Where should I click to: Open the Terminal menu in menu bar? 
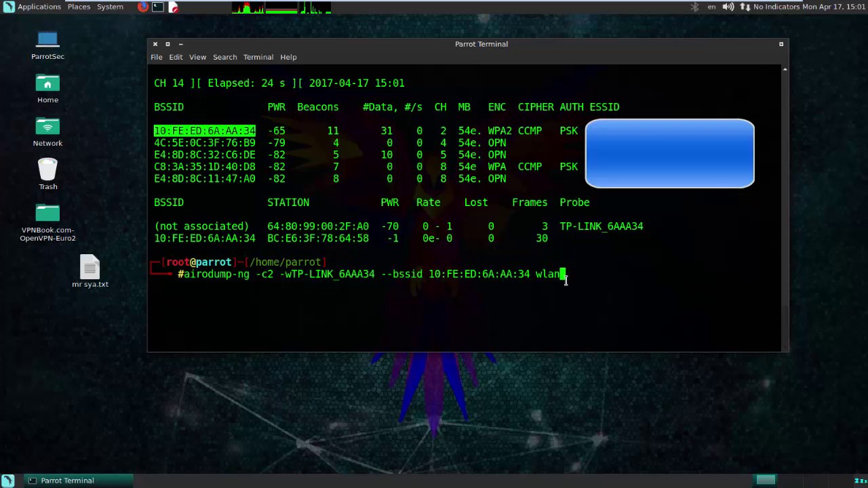(258, 57)
